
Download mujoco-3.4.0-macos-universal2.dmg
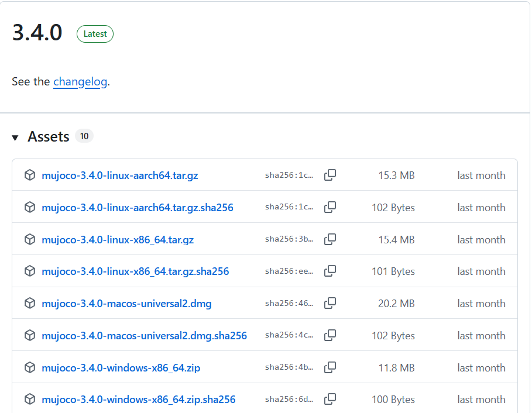point(126,304)
